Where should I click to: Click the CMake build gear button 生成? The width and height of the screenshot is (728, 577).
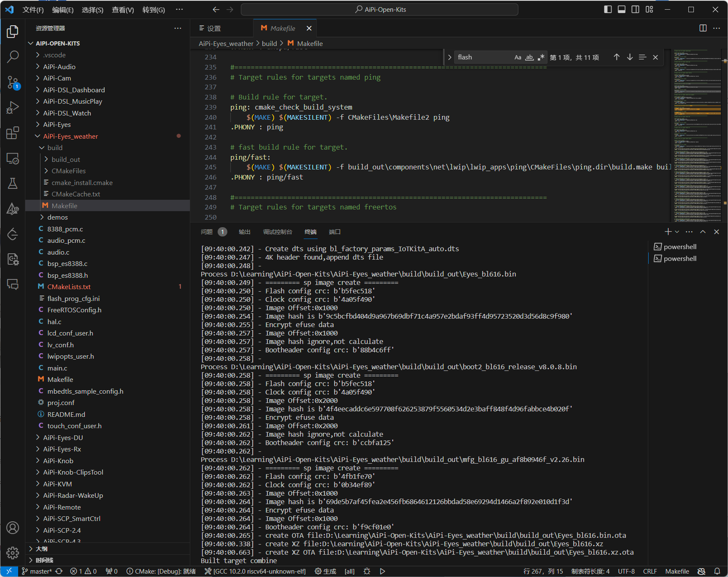coord(326,572)
